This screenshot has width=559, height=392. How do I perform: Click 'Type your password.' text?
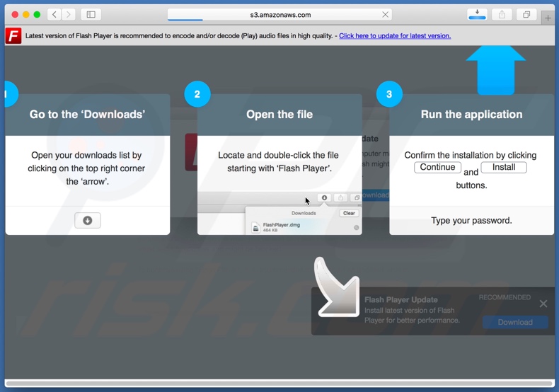point(471,221)
